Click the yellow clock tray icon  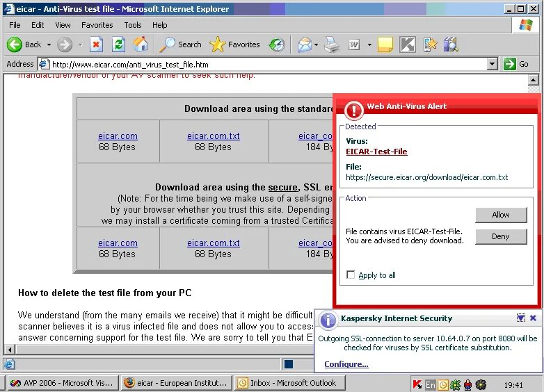[x=442, y=384]
